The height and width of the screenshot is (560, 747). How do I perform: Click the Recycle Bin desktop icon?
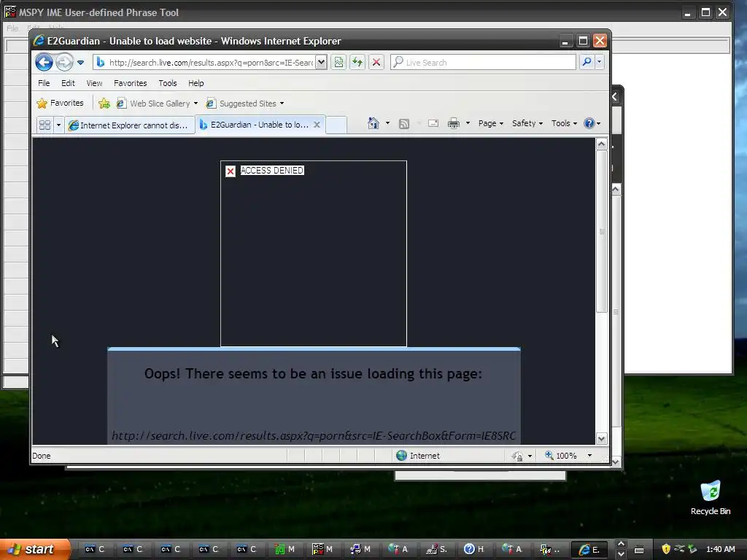point(711,497)
